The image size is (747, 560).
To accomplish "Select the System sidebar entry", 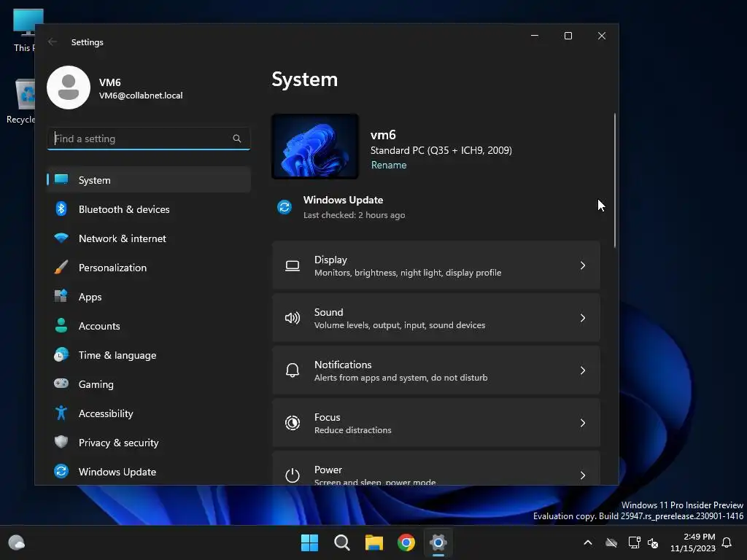I will 149,180.
